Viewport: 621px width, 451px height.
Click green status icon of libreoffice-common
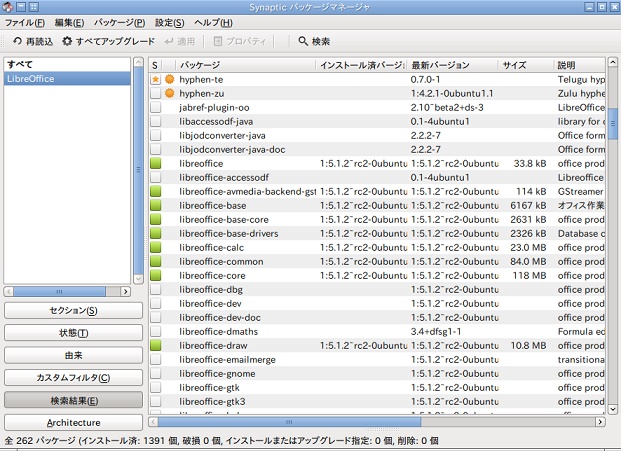click(156, 261)
